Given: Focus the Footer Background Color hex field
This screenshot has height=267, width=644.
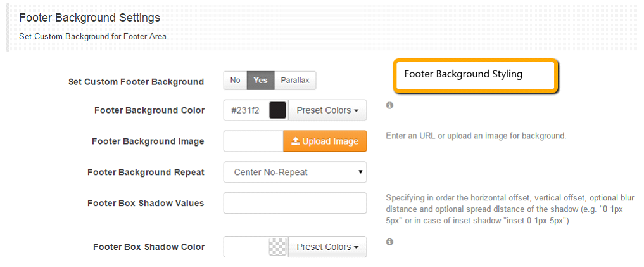Looking at the screenshot, I should pyautogui.click(x=246, y=110).
